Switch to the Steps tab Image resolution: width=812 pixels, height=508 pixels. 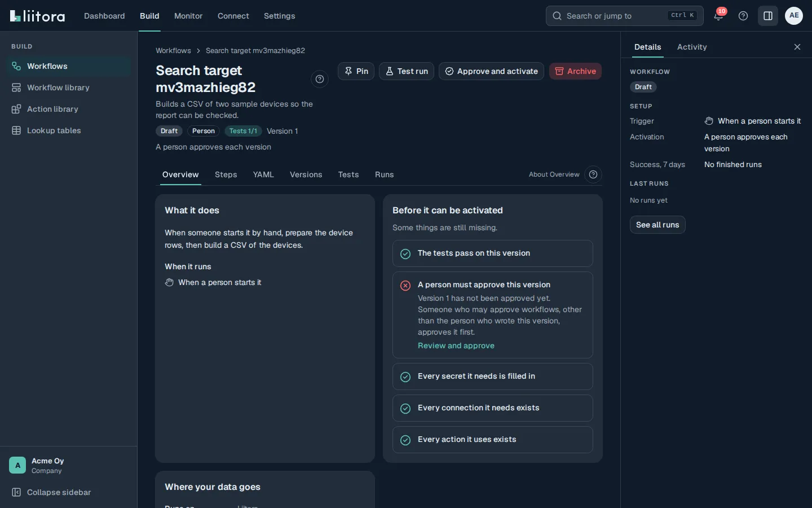pyautogui.click(x=226, y=174)
